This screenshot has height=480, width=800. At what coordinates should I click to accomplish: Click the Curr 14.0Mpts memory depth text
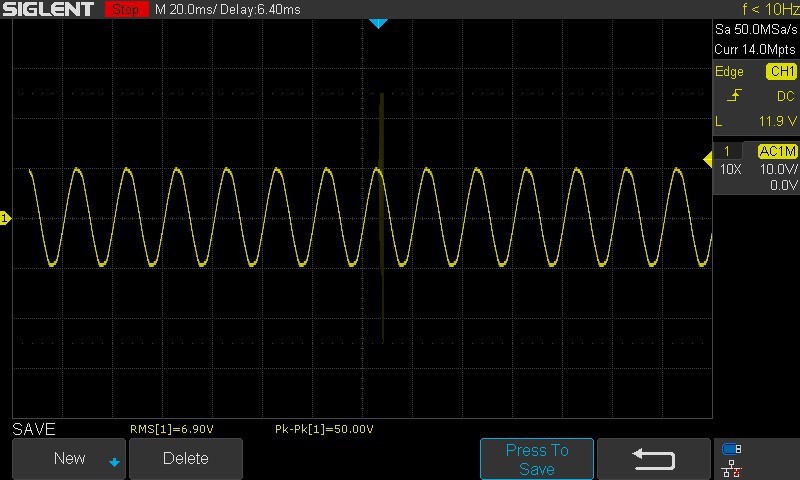755,49
